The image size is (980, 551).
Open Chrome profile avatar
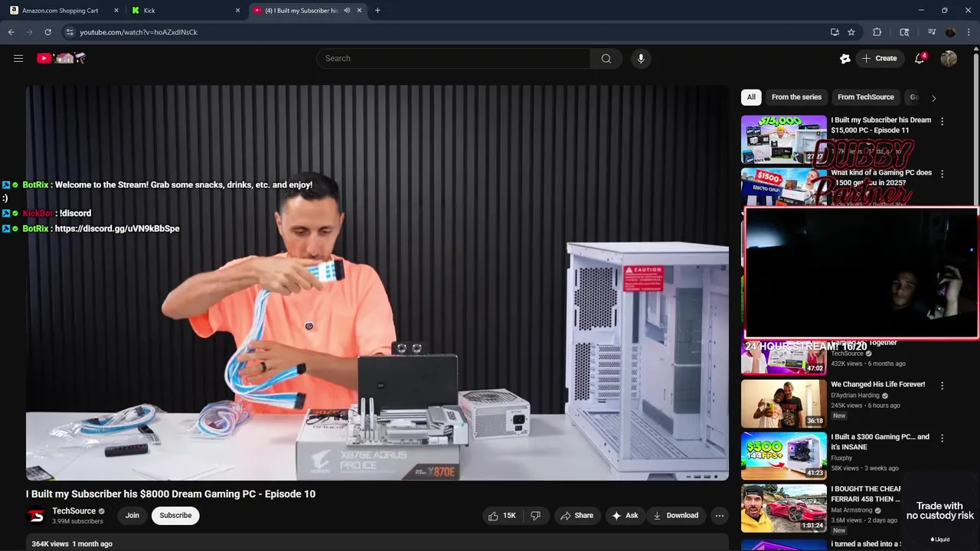pyautogui.click(x=950, y=32)
